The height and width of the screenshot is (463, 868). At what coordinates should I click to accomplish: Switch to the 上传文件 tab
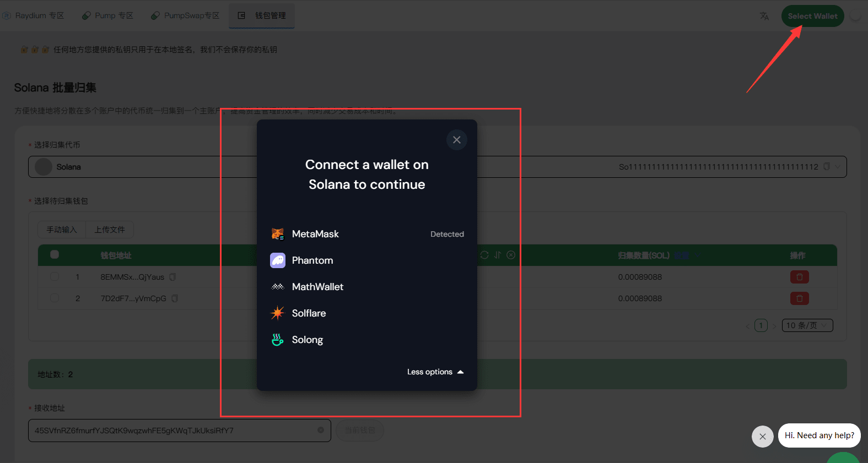(x=110, y=230)
